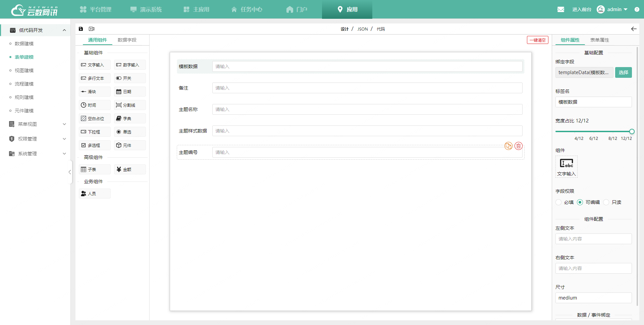Viewport: 644px width, 325px height.
Task: Switch to the 表单属性 tab
Action: 599,40
